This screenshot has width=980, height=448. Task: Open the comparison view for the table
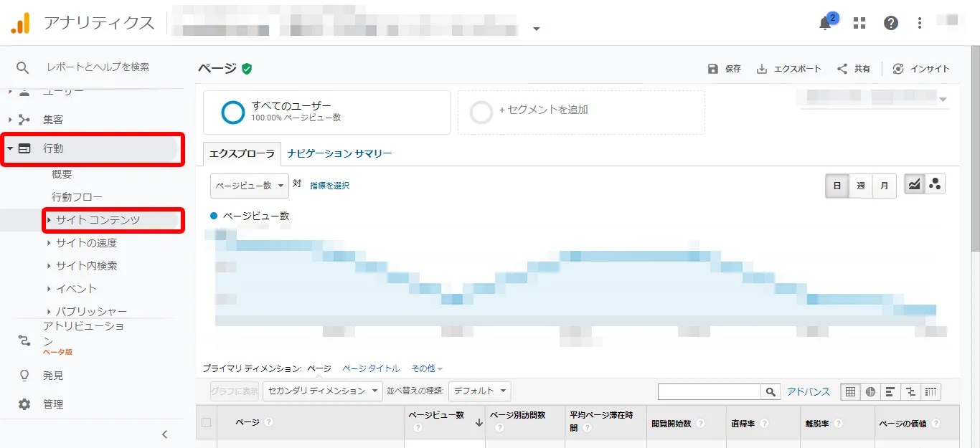click(910, 391)
